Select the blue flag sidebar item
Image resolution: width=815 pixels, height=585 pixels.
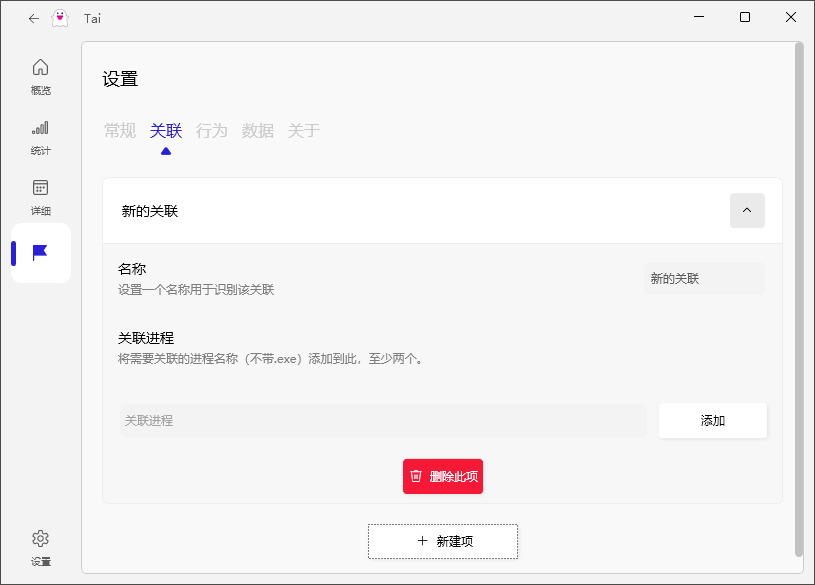coord(41,253)
